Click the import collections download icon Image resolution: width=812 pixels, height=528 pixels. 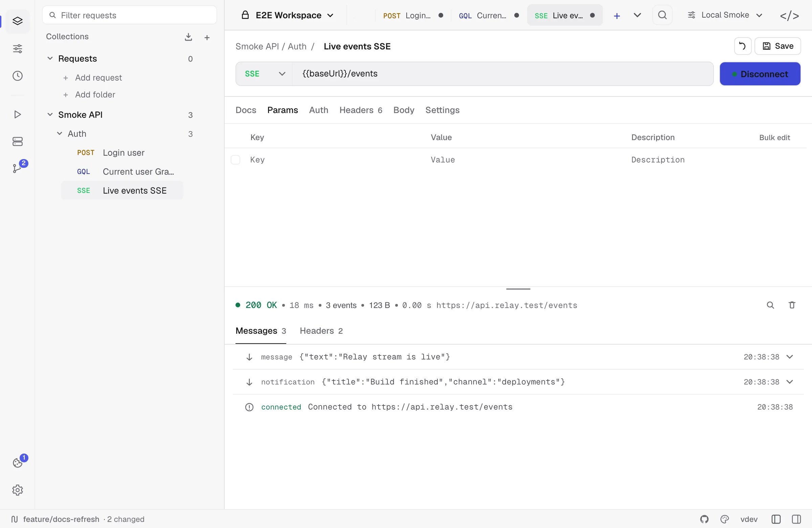[188, 37]
